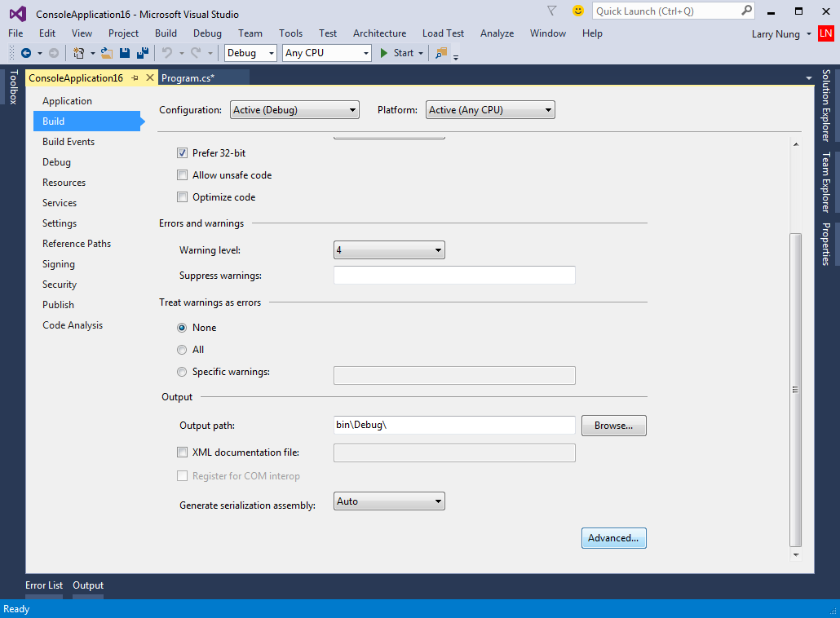840x618 pixels.
Task: Enable the Allow unsafe code checkbox
Action: click(182, 175)
